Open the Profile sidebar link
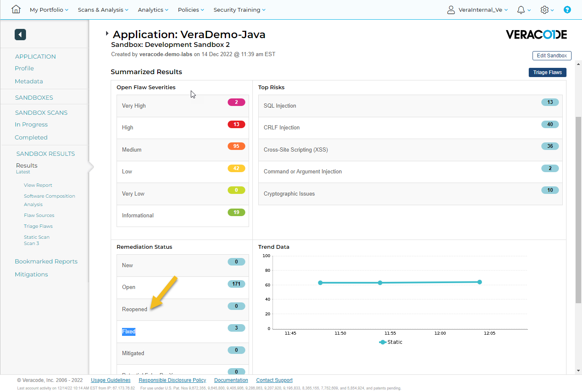The width and height of the screenshot is (582, 392). (24, 68)
